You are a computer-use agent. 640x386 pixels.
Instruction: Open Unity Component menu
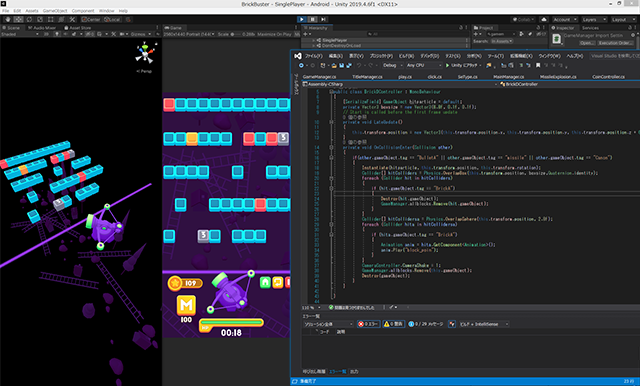tap(83, 11)
